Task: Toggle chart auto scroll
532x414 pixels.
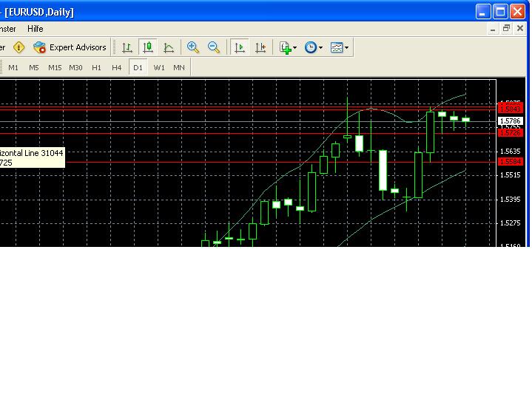Action: pyautogui.click(x=240, y=47)
